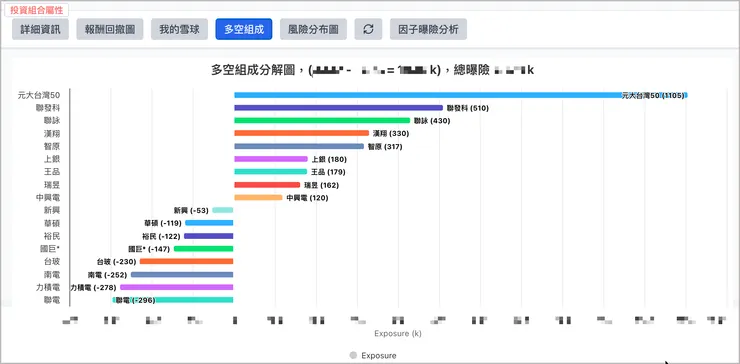Click the 南電 (-252) bar
The image size is (740, 364).
[x=182, y=274]
